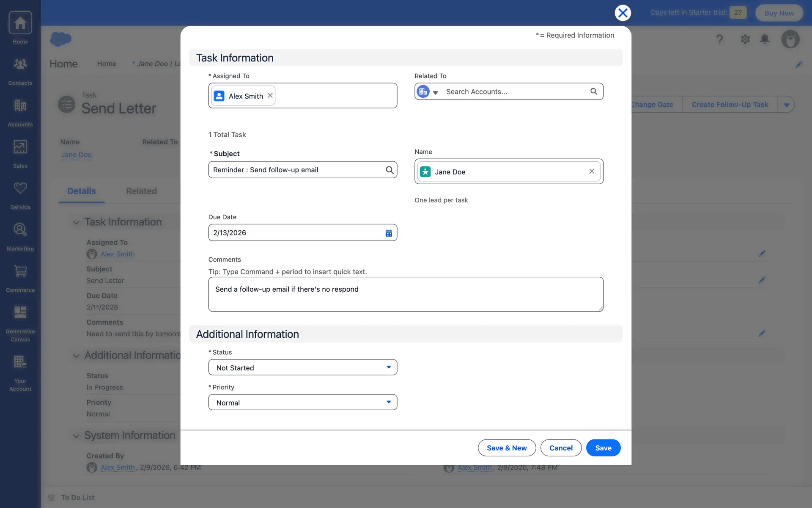Viewport: 812px width, 508px height.
Task: Open the Priority dropdown
Action: (x=302, y=402)
